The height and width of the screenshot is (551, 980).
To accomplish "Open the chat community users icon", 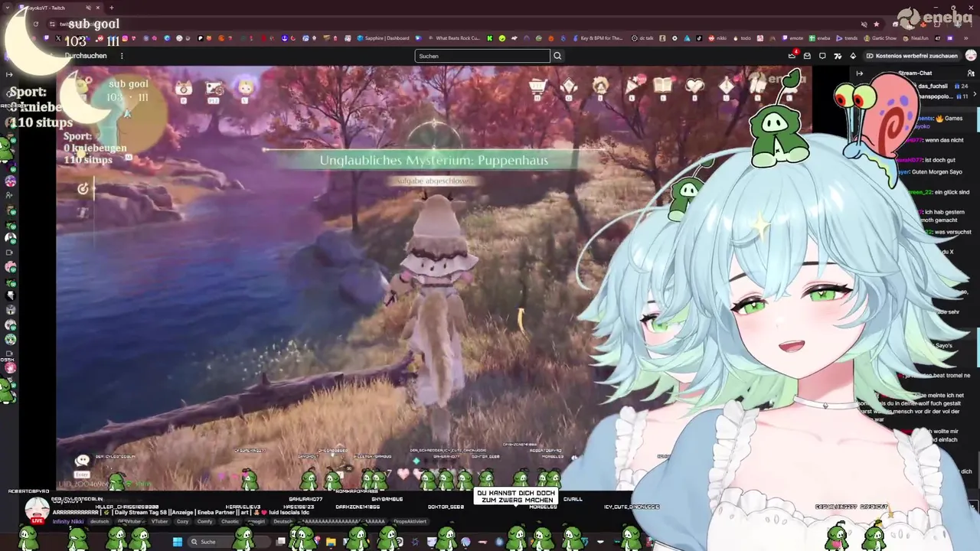I will [971, 73].
